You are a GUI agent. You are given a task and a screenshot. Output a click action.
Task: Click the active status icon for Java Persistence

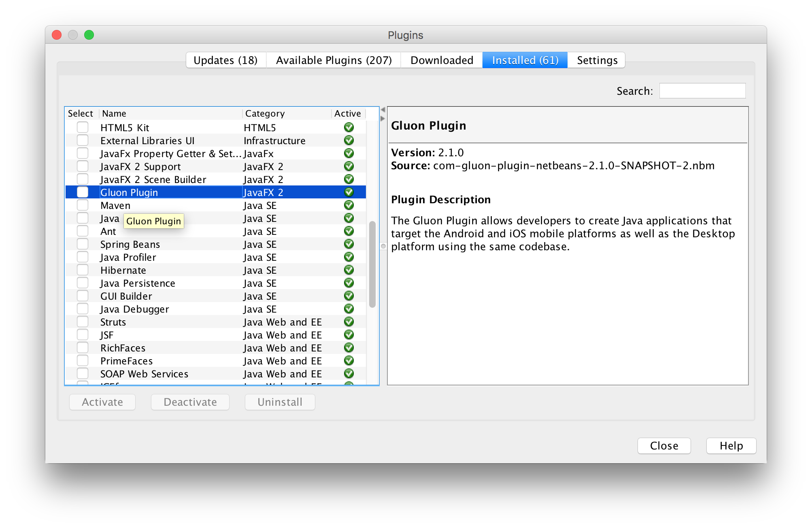pyautogui.click(x=349, y=283)
